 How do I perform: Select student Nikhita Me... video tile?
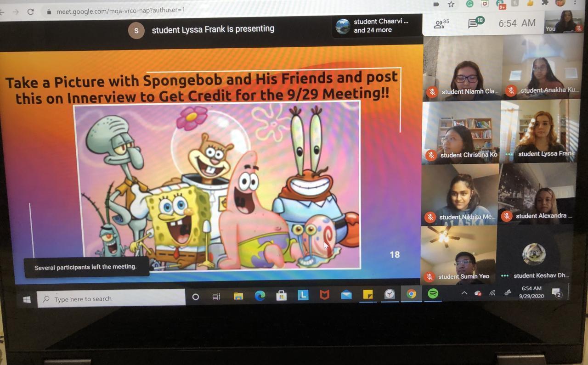point(460,195)
